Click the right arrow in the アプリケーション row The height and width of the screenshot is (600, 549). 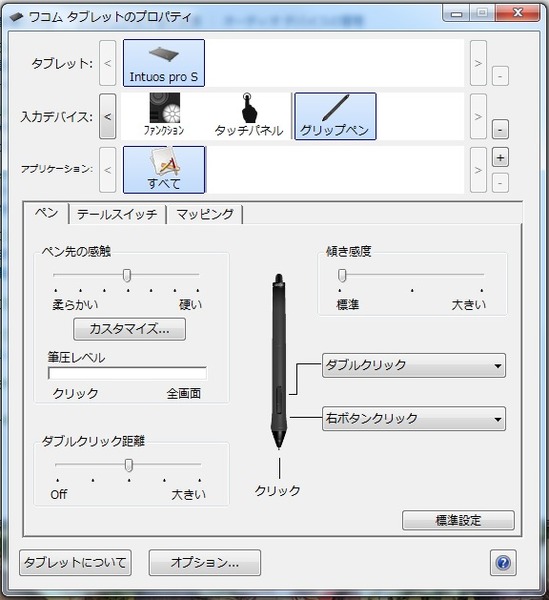(x=478, y=170)
